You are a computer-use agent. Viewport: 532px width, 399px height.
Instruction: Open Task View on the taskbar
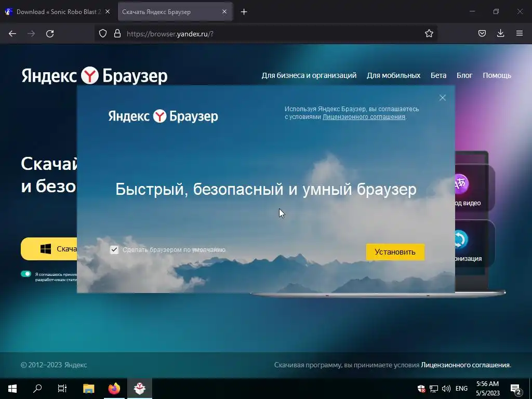62,389
